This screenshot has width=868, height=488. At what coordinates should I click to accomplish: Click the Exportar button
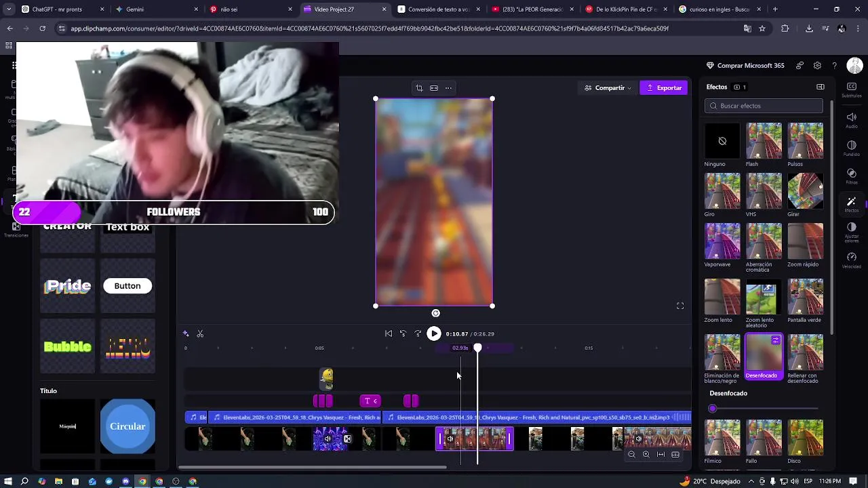coord(664,88)
